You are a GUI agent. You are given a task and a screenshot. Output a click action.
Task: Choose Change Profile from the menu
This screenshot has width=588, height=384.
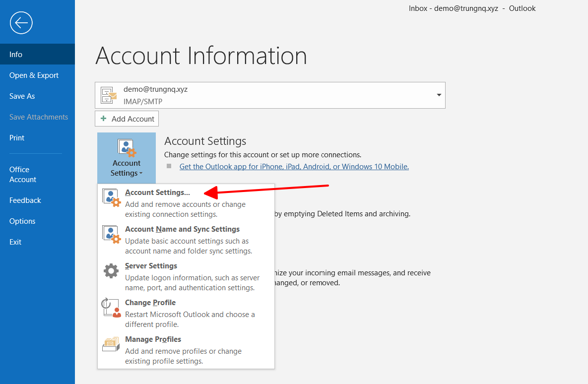point(186,313)
